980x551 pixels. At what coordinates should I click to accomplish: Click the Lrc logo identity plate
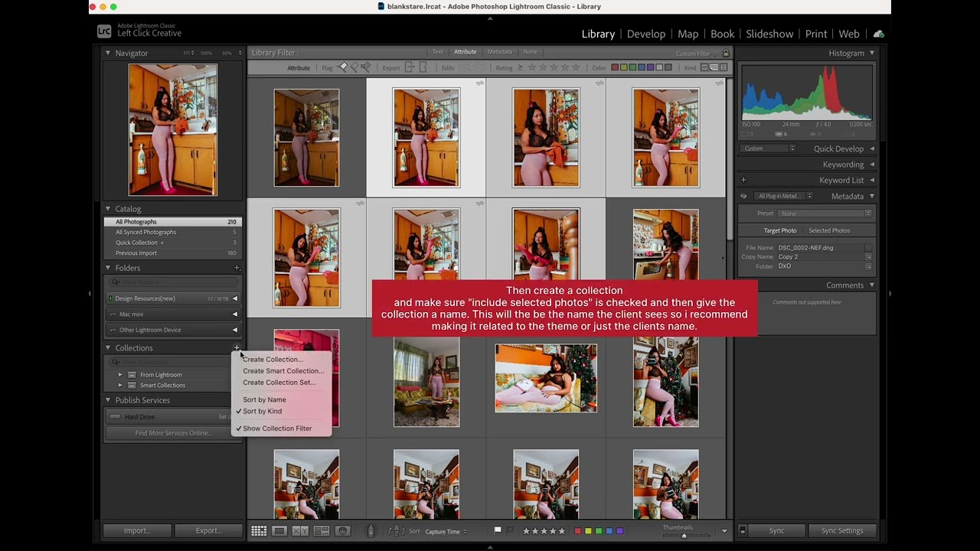click(x=104, y=31)
